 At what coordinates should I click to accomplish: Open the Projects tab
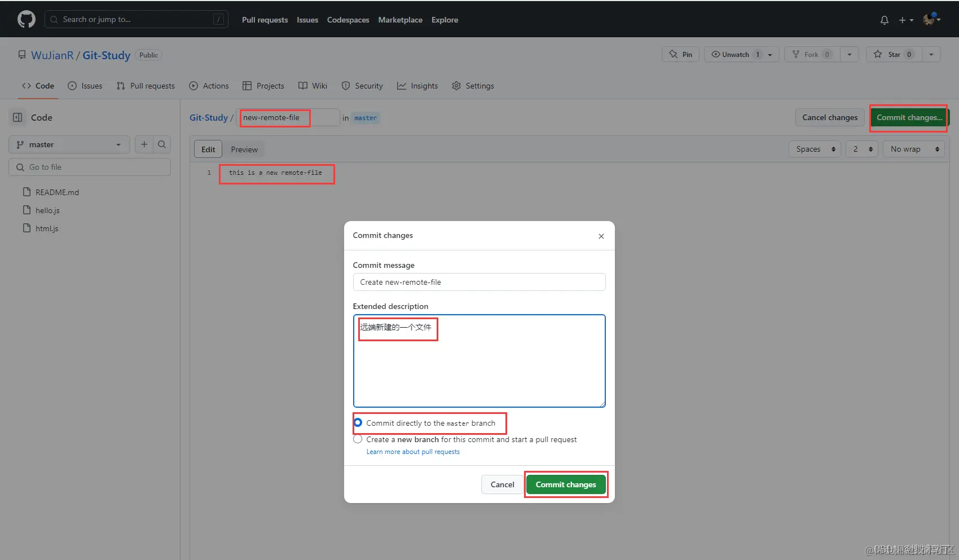pos(263,86)
